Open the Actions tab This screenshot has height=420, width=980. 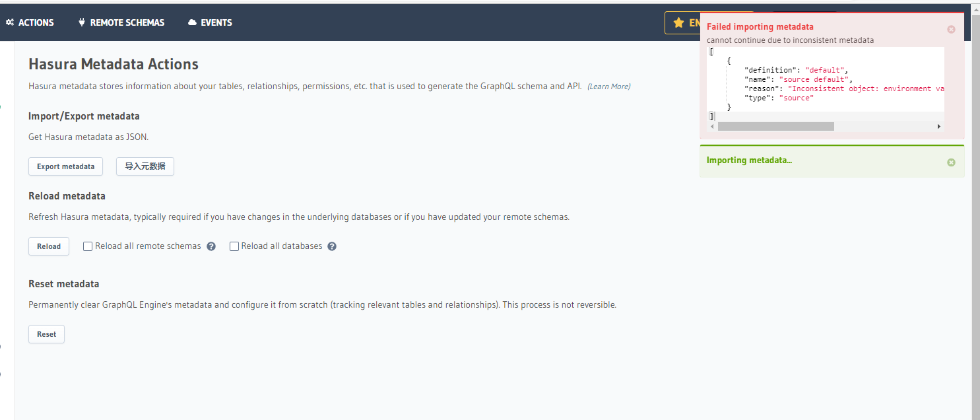coord(30,22)
